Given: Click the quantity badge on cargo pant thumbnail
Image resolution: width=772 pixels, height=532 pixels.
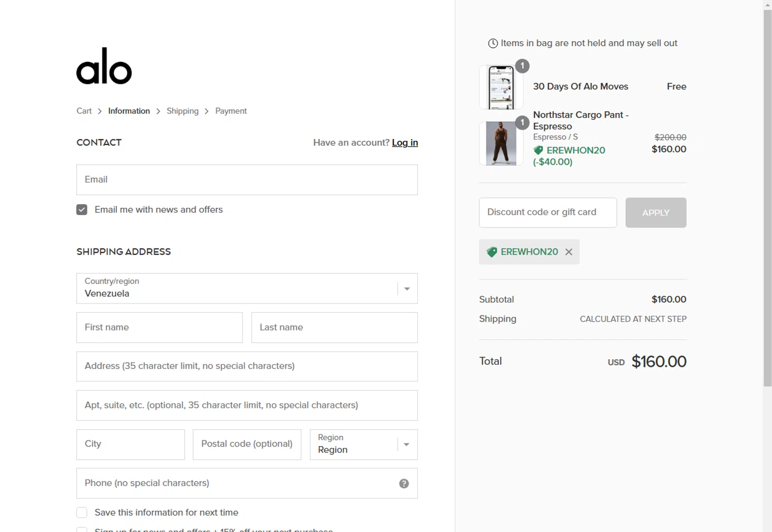Looking at the screenshot, I should (522, 122).
